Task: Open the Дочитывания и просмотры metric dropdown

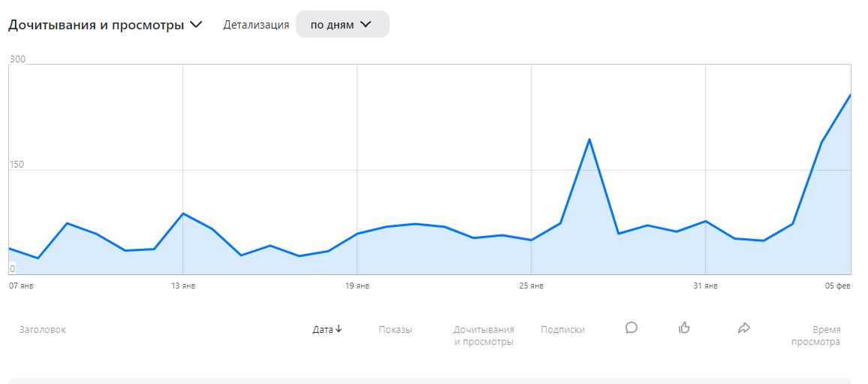Action: pos(105,25)
